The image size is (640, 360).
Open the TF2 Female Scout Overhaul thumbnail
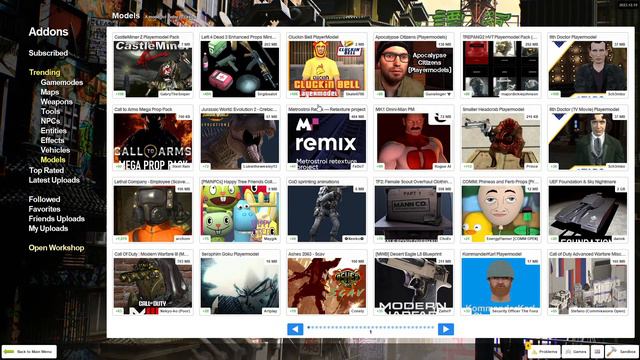(414, 213)
